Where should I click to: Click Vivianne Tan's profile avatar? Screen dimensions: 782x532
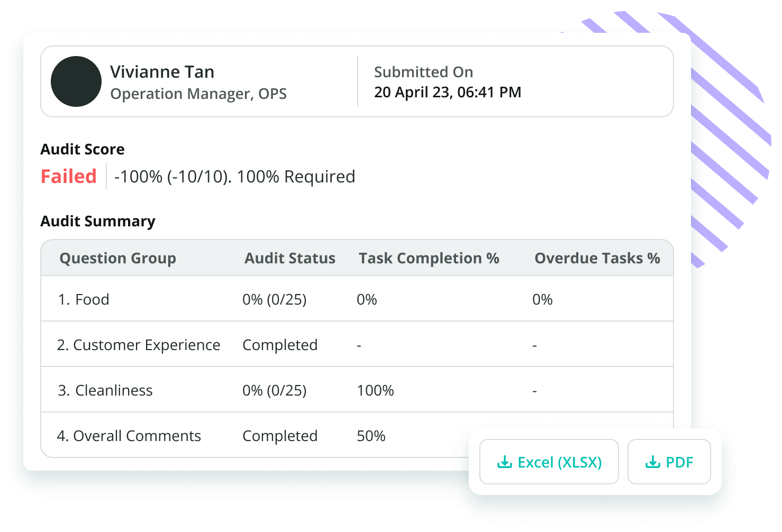(76, 81)
